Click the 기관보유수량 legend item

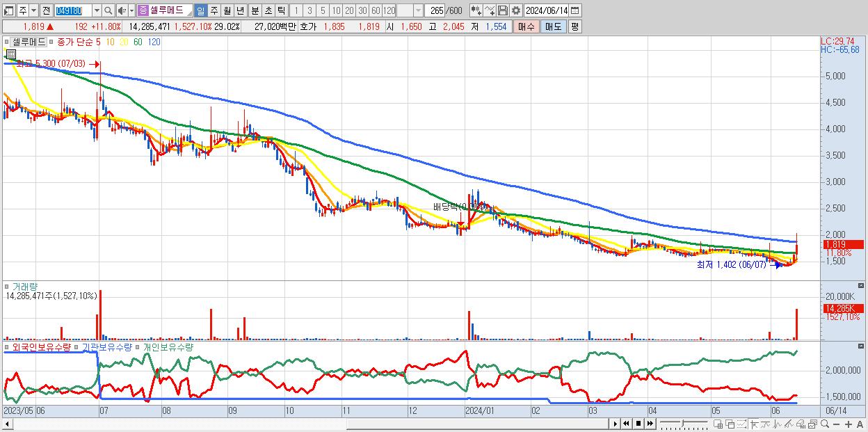tap(107, 346)
